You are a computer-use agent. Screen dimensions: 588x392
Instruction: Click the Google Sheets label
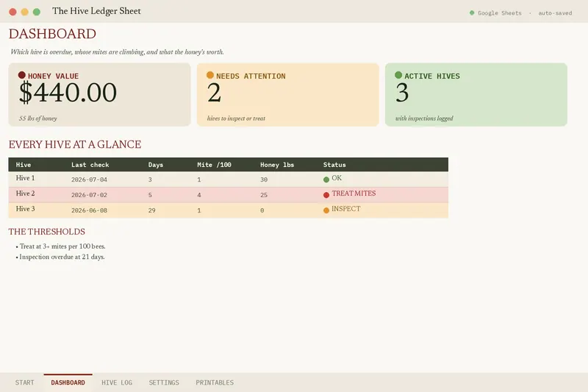(x=500, y=13)
